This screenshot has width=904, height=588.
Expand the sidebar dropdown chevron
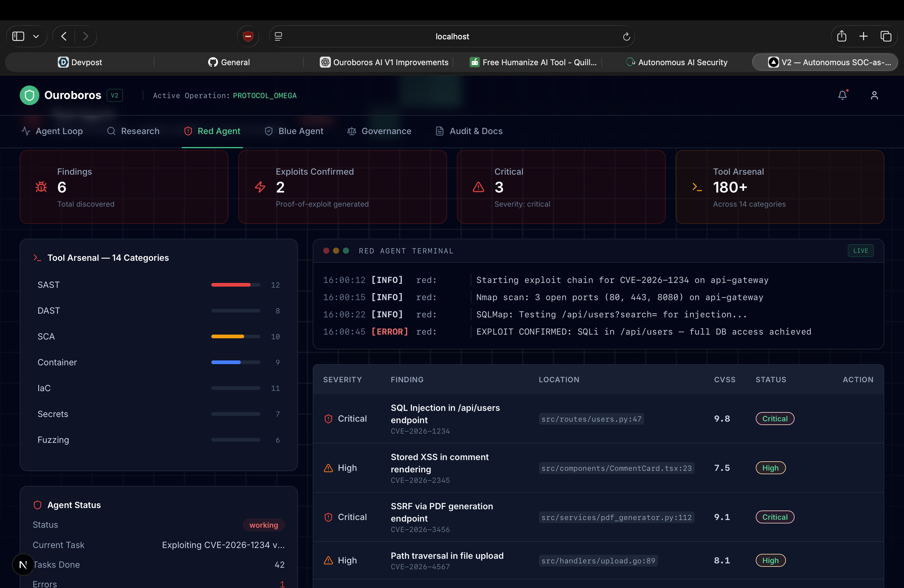point(36,37)
